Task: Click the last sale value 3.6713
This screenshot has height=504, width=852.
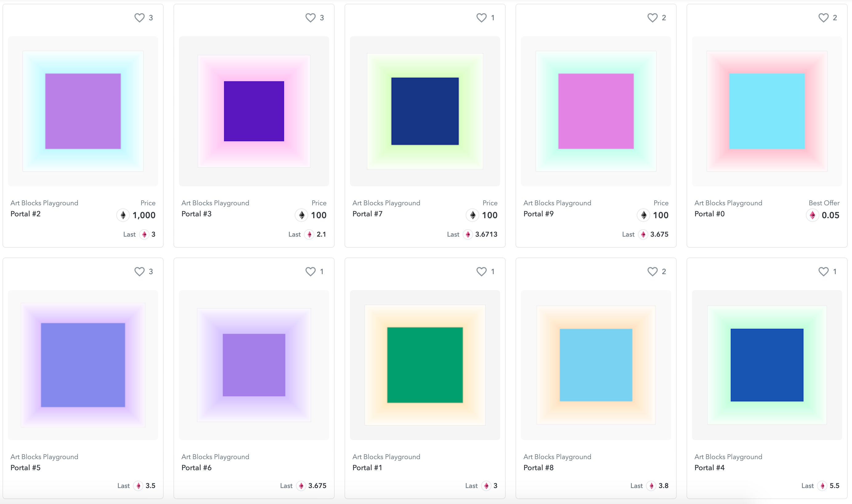Action: point(486,234)
